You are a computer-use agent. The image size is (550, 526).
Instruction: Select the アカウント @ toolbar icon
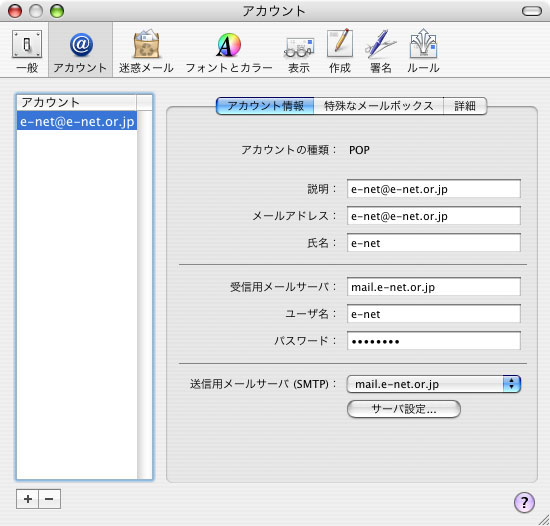(x=81, y=51)
